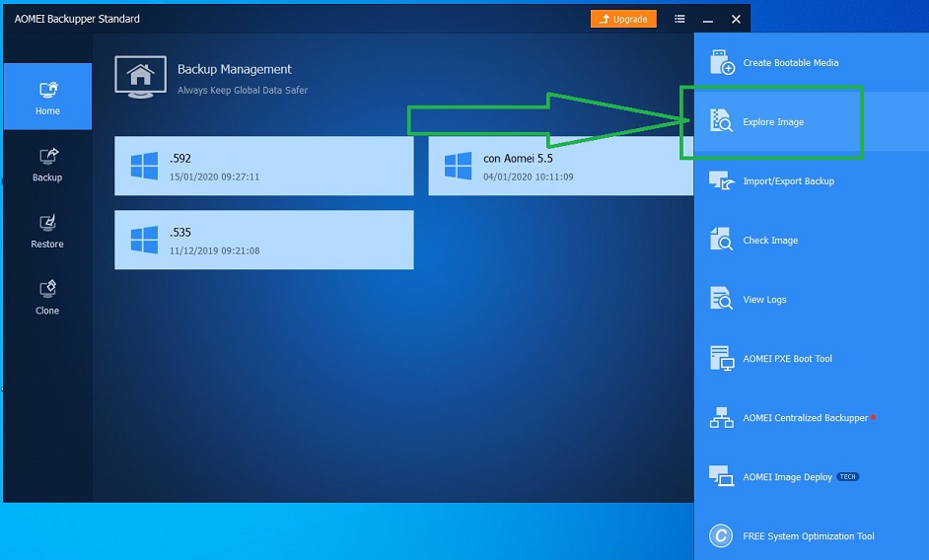The width and height of the screenshot is (929, 560).
Task: Click the Backup Management heading
Action: click(x=235, y=69)
